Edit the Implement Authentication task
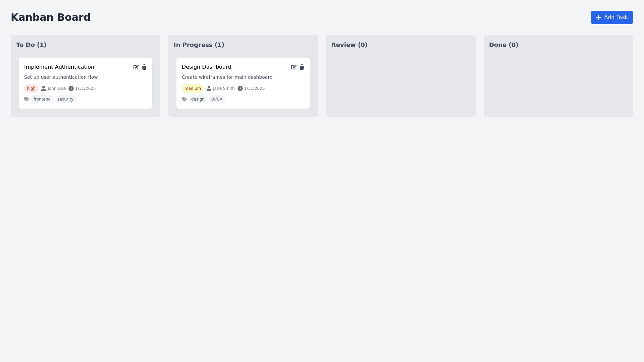Image resolution: width=644 pixels, height=362 pixels. (136, 67)
